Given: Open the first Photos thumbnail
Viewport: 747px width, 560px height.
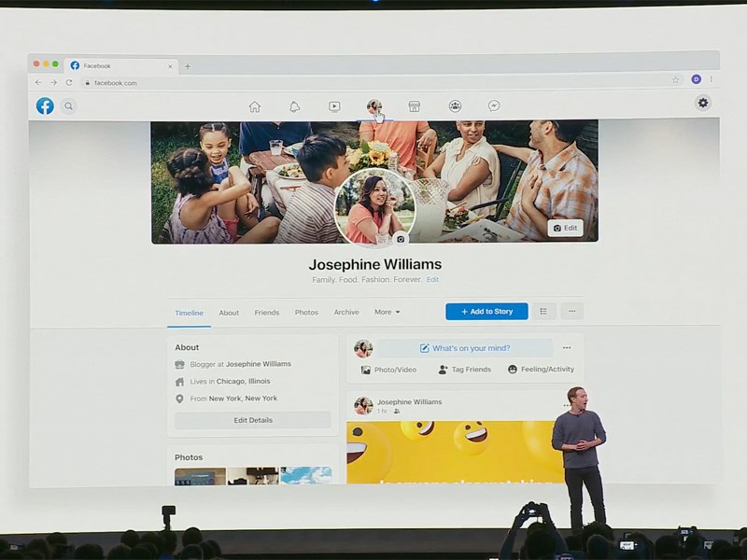Looking at the screenshot, I should pyautogui.click(x=200, y=476).
